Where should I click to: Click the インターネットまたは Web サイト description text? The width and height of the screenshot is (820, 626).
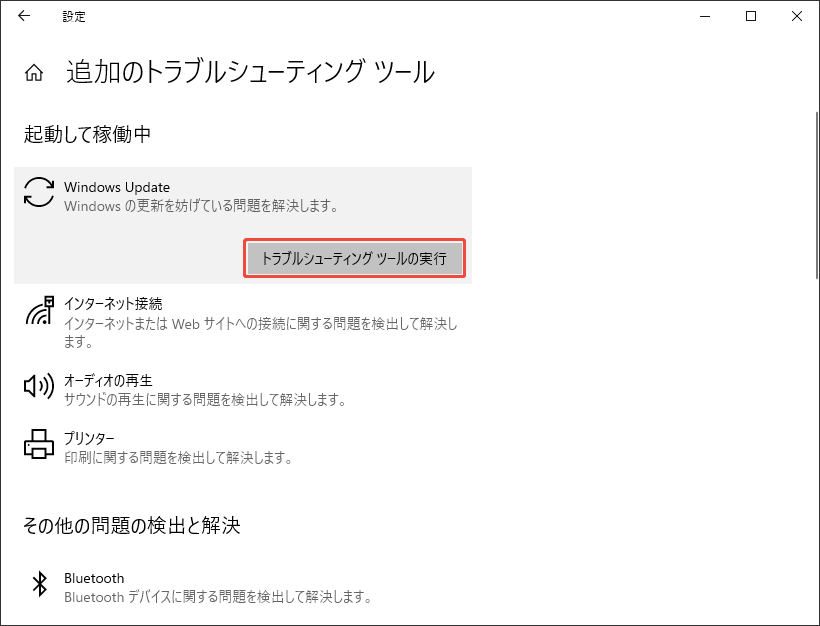pos(260,333)
